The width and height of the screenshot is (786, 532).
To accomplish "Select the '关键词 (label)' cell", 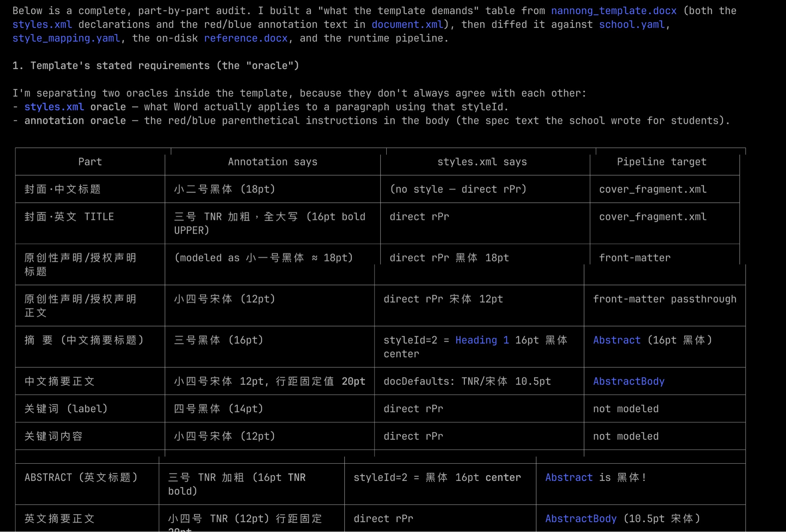I will tap(90, 409).
